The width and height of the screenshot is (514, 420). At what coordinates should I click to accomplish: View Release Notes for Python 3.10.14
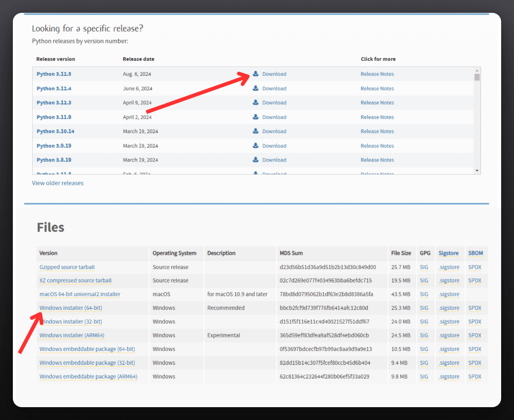click(377, 131)
